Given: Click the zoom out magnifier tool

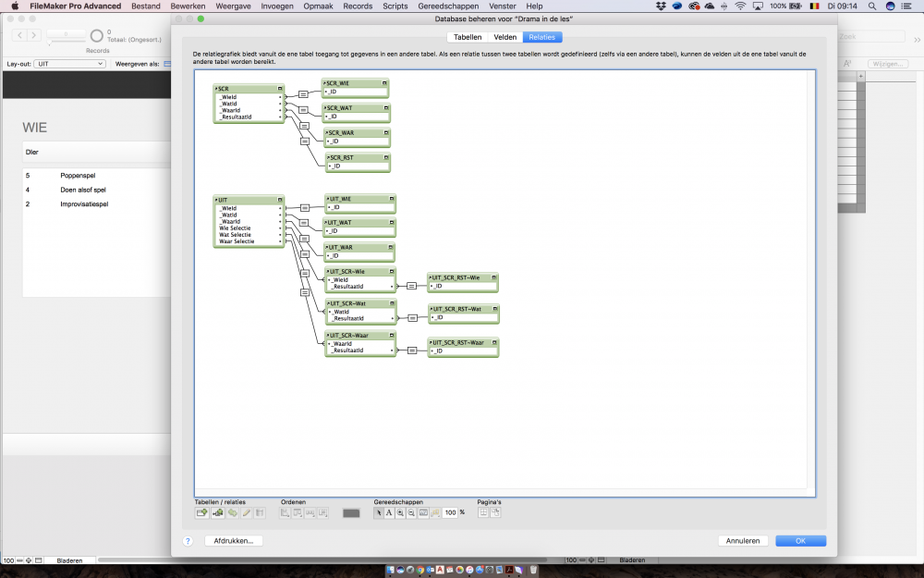Looking at the screenshot, I should 411,512.
